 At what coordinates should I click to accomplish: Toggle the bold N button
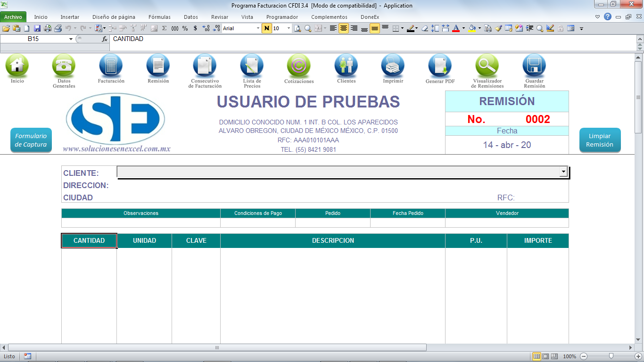tap(267, 28)
